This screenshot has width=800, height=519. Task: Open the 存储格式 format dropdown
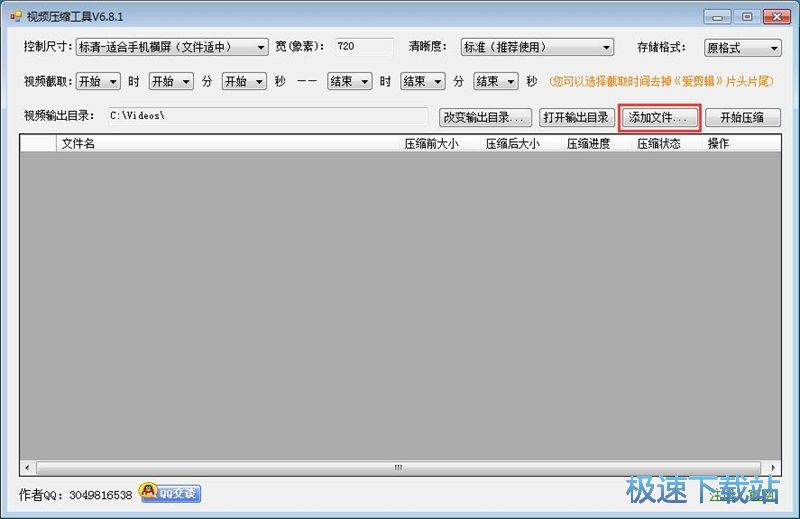[742, 47]
